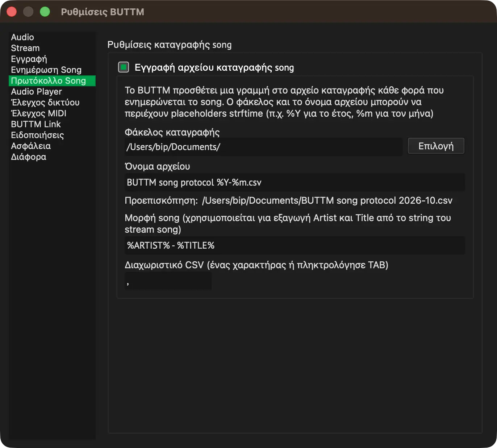
Task: Close the Ρυθμίσεις BUTTM window
Action: click(x=12, y=12)
